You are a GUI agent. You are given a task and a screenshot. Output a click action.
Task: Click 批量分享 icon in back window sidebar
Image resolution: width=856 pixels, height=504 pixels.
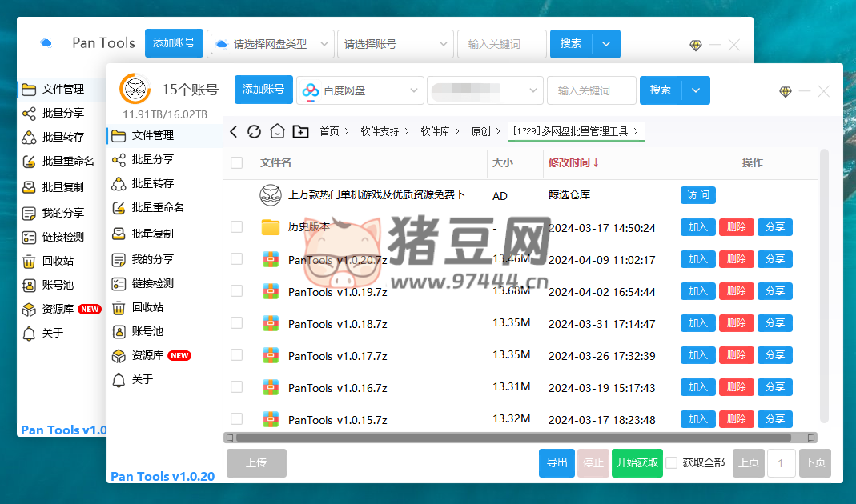29,114
